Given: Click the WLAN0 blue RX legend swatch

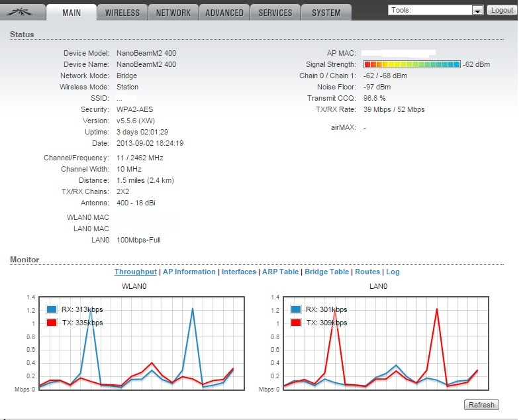Looking at the screenshot, I should (x=52, y=309).
